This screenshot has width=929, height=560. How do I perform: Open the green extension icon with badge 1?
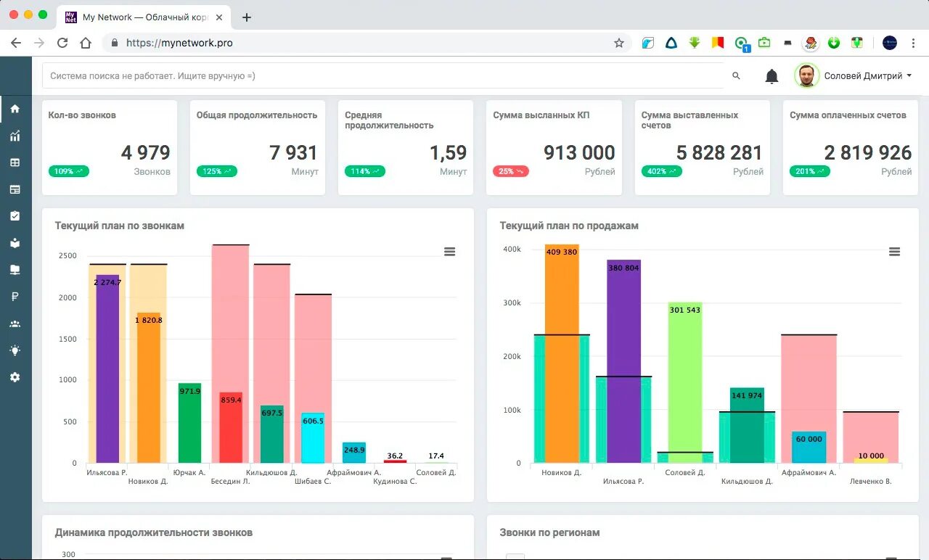[741, 44]
